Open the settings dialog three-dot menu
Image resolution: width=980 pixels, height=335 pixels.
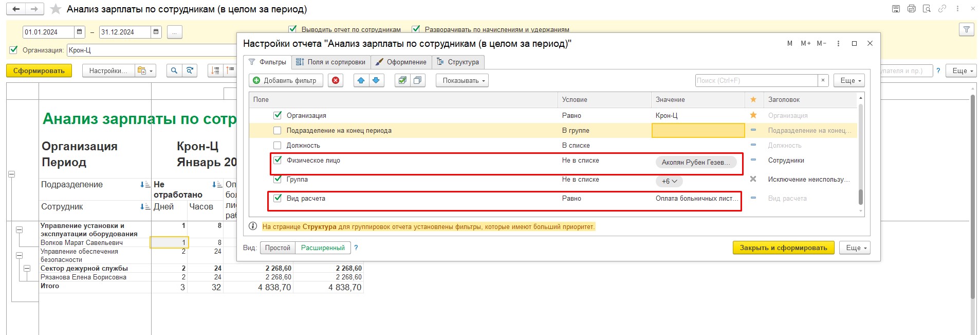(838, 44)
